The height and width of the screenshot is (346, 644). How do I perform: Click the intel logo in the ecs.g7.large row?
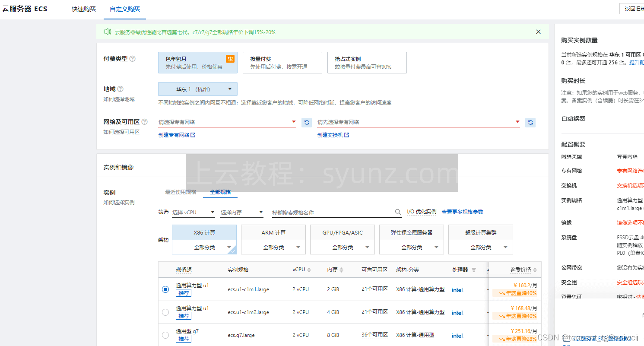(457, 336)
